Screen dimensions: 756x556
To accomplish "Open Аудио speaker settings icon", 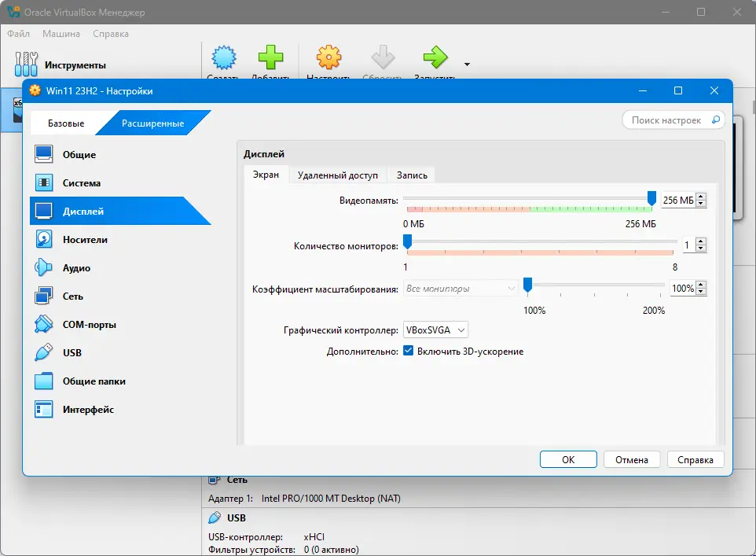I will click(44, 268).
